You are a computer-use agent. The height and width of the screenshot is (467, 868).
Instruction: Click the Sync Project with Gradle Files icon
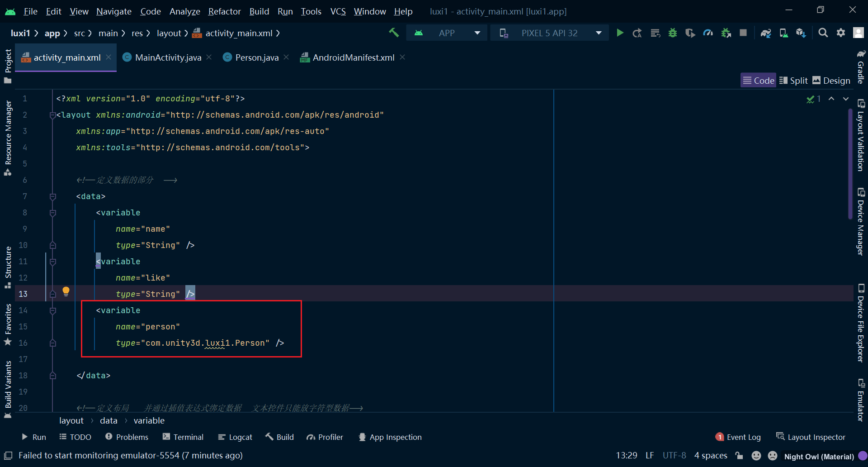point(766,33)
